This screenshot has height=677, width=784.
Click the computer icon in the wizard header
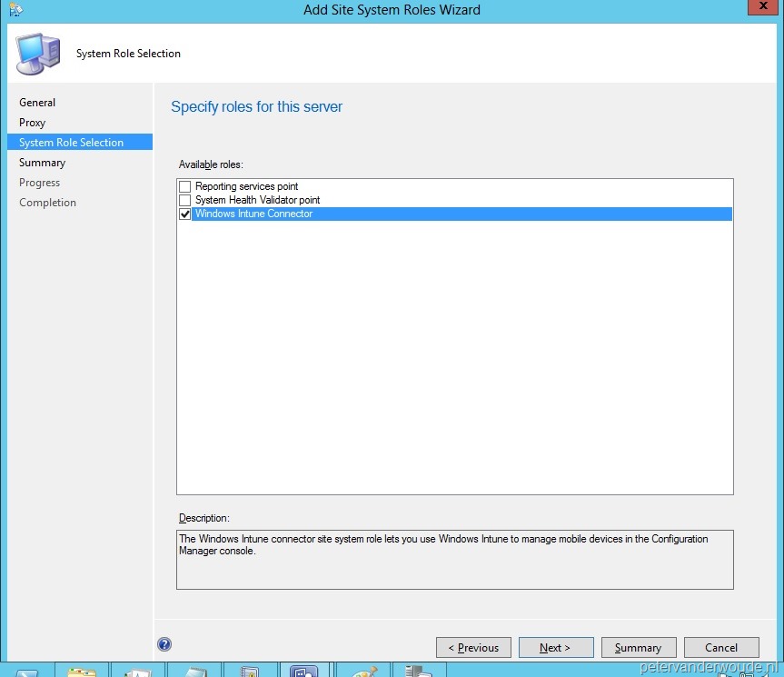click(38, 53)
